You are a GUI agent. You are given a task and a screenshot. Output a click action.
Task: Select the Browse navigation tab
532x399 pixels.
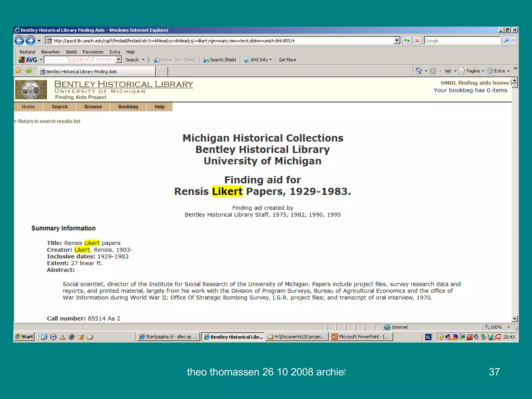click(x=93, y=107)
